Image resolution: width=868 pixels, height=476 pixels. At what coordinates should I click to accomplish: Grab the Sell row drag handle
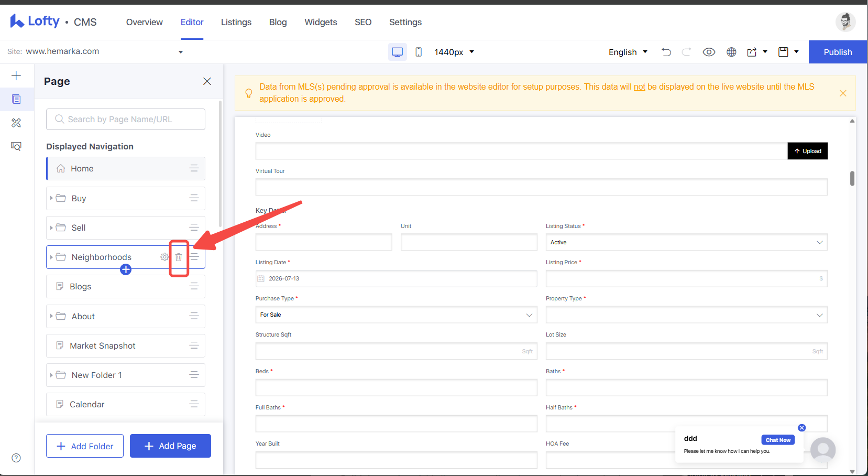194,228
